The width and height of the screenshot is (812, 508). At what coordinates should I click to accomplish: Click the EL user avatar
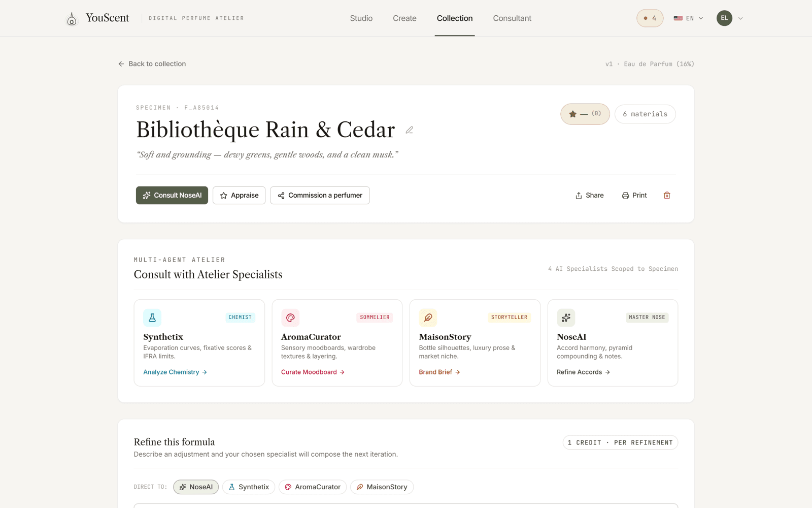point(724,18)
